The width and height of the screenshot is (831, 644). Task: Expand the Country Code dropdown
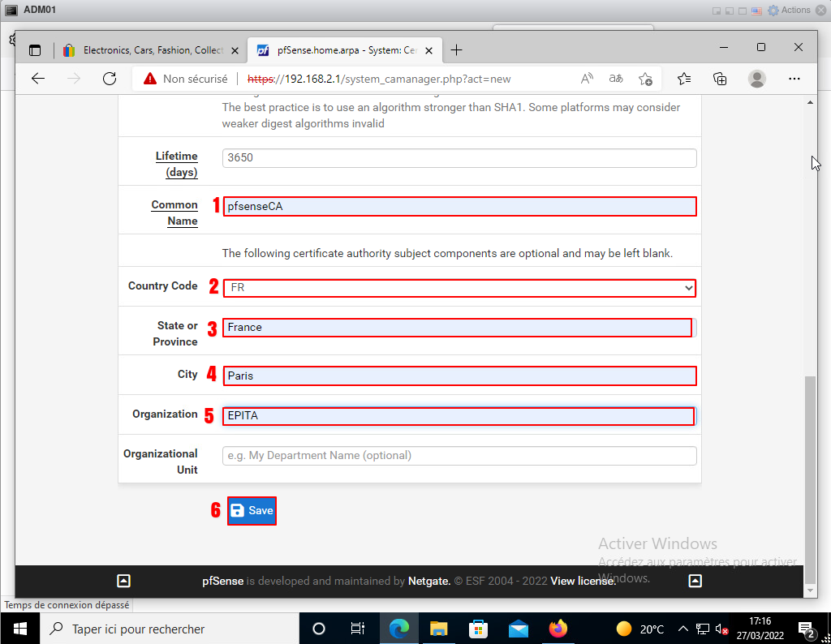pos(459,287)
